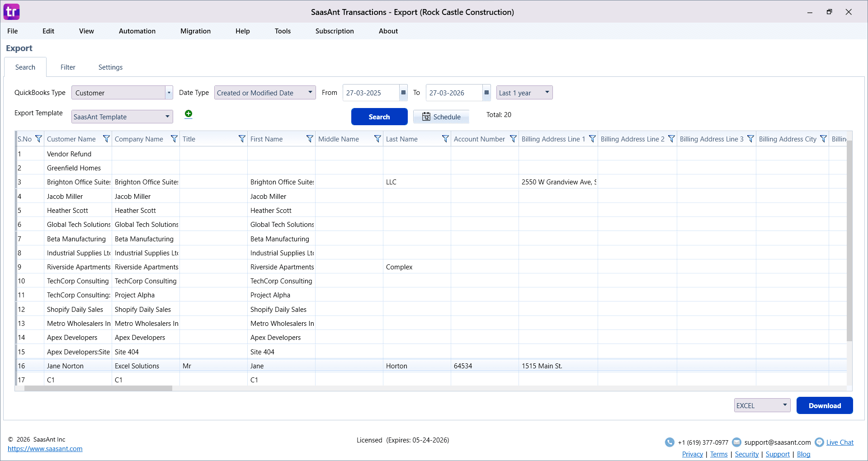Open the View menu
868x461 pixels.
[86, 31]
